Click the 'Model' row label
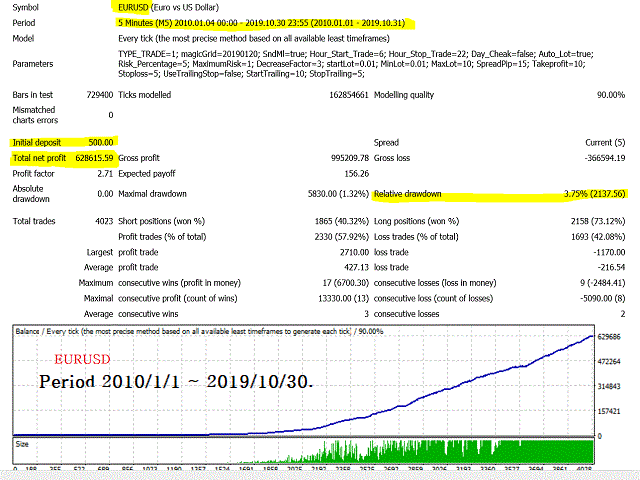 pos(23,38)
